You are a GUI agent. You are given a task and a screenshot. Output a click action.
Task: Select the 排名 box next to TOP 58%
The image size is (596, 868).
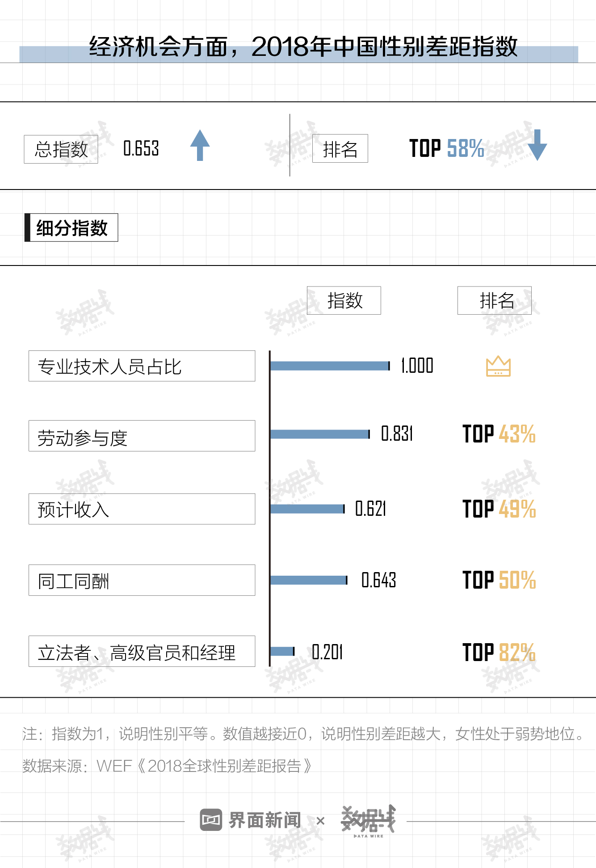click(x=340, y=149)
